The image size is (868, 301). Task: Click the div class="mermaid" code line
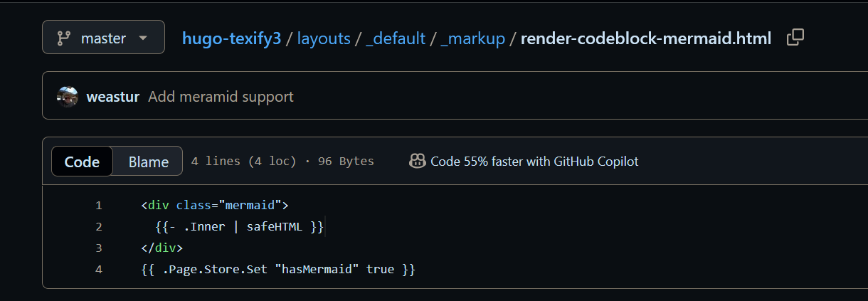tap(215, 206)
